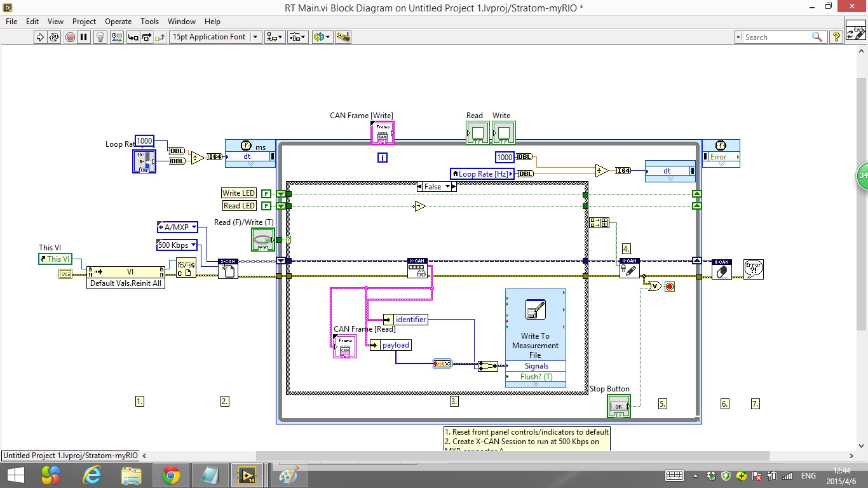This screenshot has width=868, height=488.
Task: Click the Loop Rate [Hz] local variable
Action: 483,174
